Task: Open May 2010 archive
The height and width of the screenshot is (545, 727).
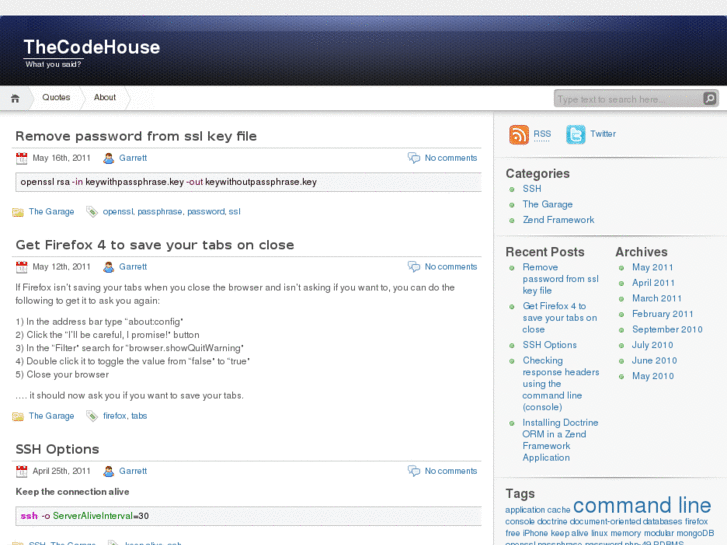Action: [x=653, y=376]
